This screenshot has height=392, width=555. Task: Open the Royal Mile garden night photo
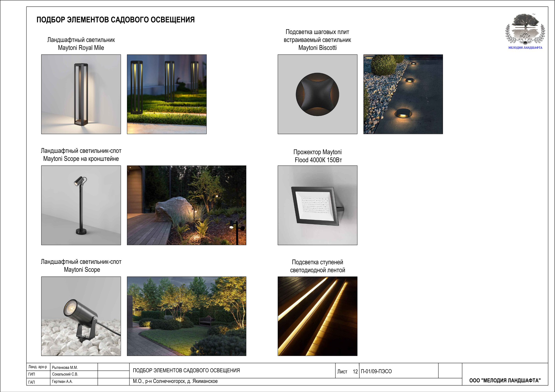click(167, 94)
